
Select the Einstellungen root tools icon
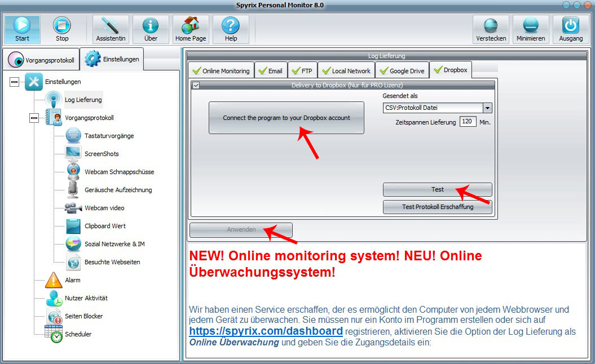pyautogui.click(x=34, y=82)
